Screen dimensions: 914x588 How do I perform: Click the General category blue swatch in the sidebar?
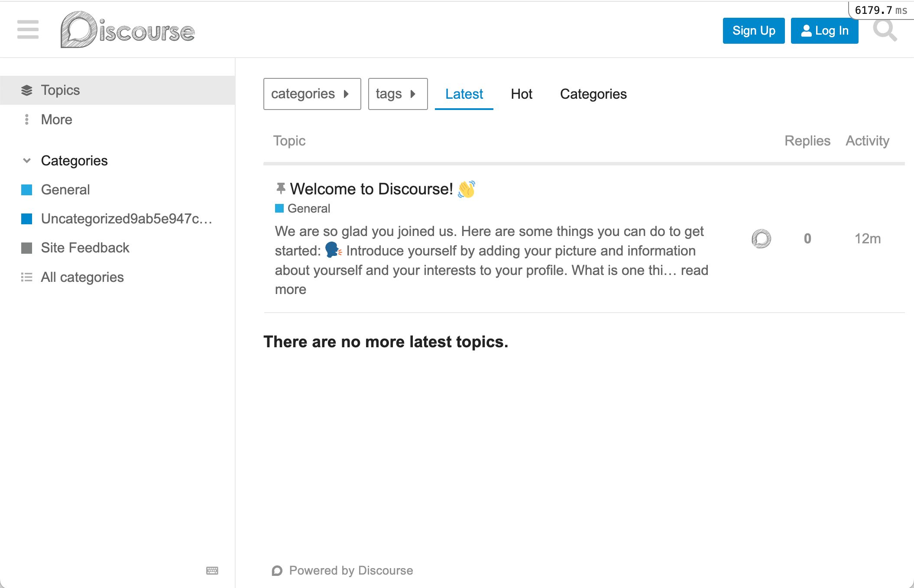[27, 190]
